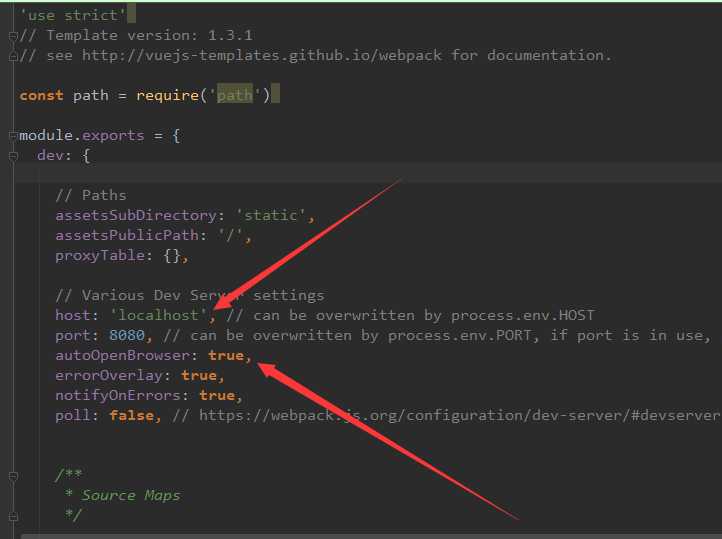Click the port number 8080

point(127,335)
